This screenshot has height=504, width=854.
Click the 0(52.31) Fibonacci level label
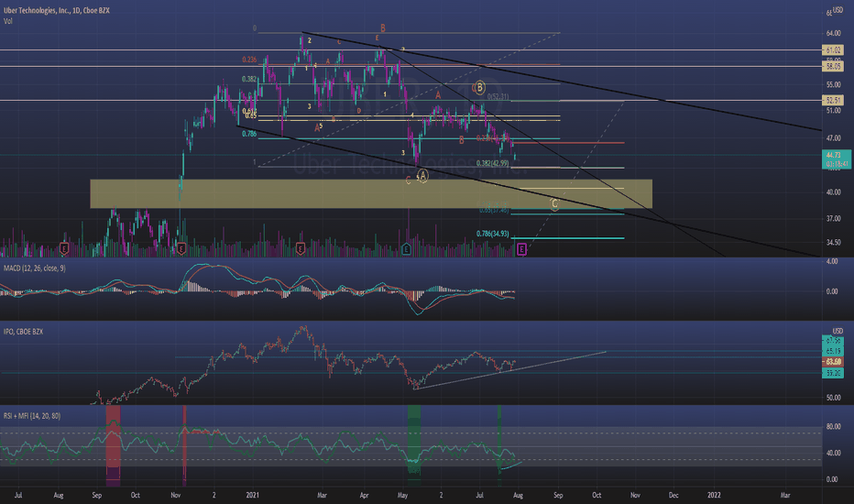[x=498, y=96]
